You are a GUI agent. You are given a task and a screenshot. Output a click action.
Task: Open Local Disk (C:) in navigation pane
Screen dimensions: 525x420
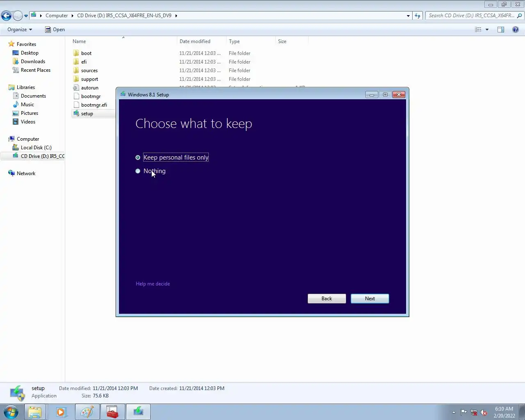(36, 148)
